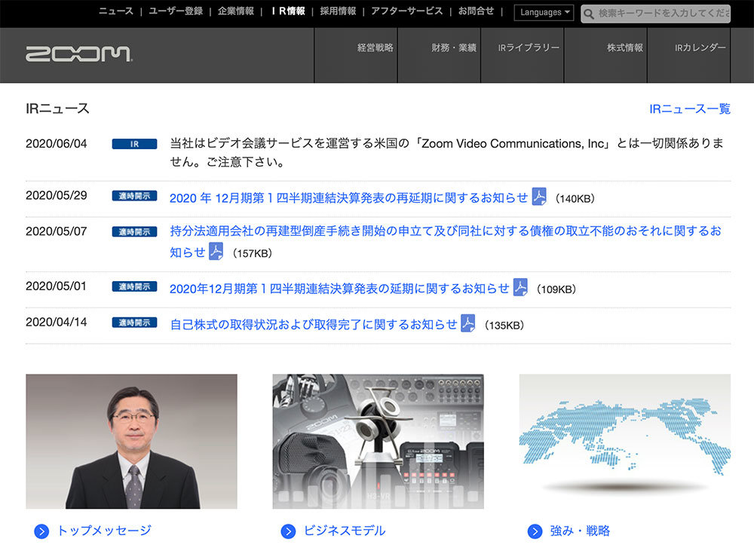Viewport: 754px width, 560px height.
Task: Click 適時開示 badge for 2020/05/29
Action: [134, 196]
